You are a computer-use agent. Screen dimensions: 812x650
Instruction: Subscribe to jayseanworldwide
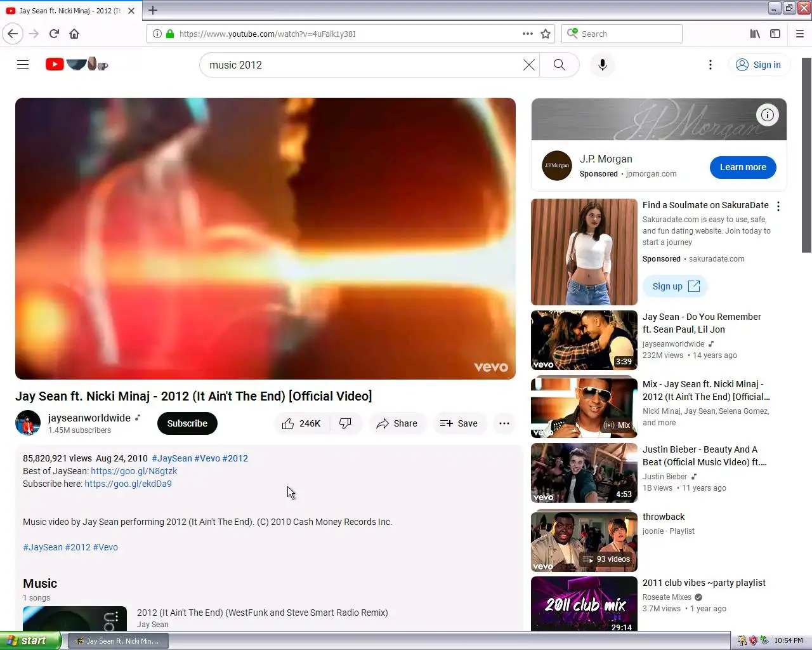187,423
